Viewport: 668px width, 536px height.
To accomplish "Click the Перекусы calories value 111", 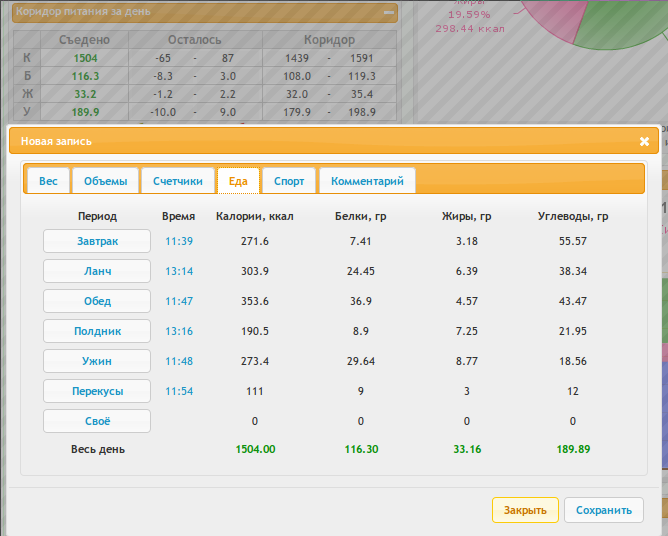I will click(x=255, y=391).
